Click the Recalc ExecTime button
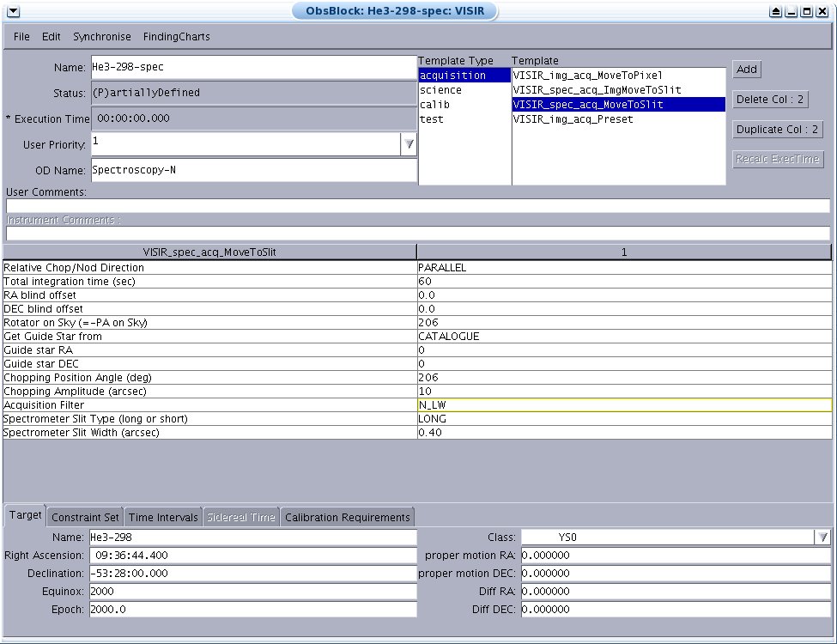Viewport: 837px width, 644px height. click(x=778, y=159)
